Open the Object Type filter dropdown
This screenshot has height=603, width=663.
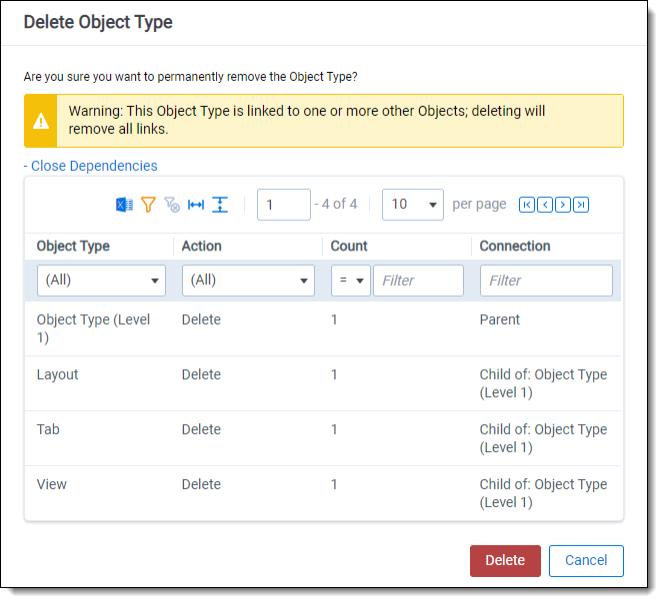(x=101, y=280)
